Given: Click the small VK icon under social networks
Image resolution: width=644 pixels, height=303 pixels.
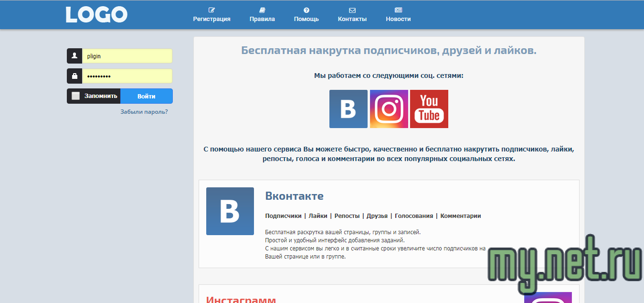Looking at the screenshot, I should point(348,109).
